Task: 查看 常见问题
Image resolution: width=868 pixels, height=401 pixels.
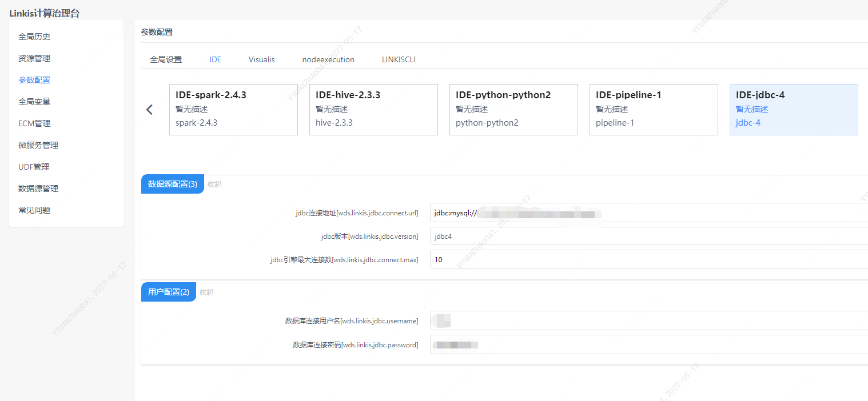Action: 34,210
